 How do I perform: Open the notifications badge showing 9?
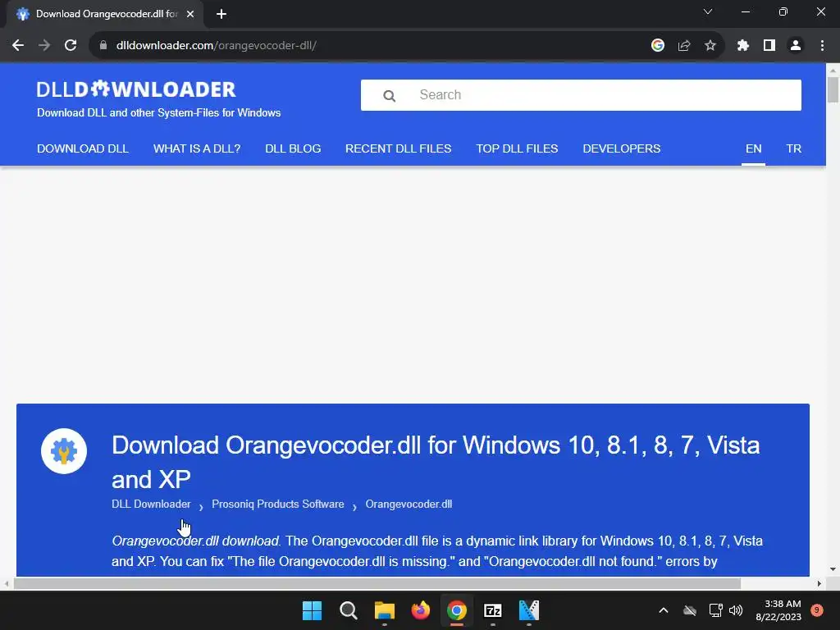pyautogui.click(x=816, y=610)
